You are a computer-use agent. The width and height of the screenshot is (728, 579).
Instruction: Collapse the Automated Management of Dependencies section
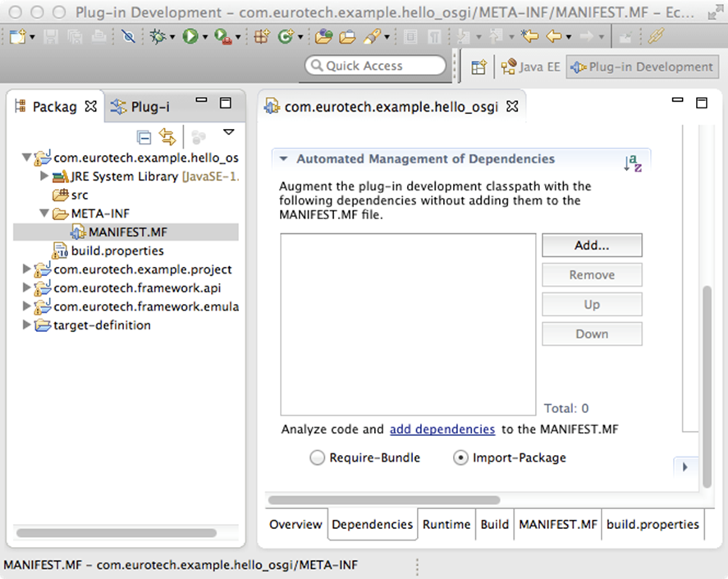tap(283, 159)
